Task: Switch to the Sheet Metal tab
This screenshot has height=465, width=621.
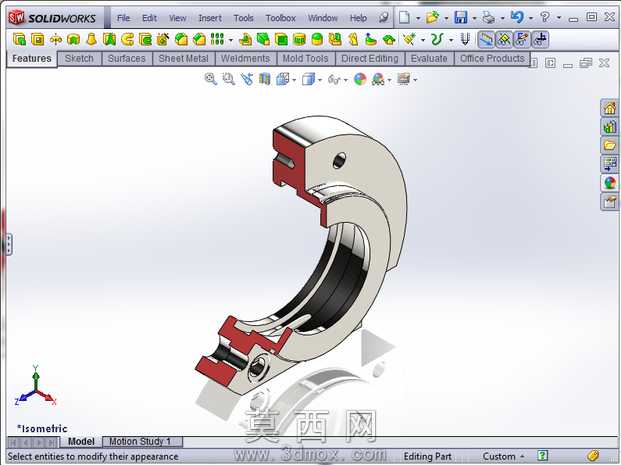Action: [x=183, y=59]
